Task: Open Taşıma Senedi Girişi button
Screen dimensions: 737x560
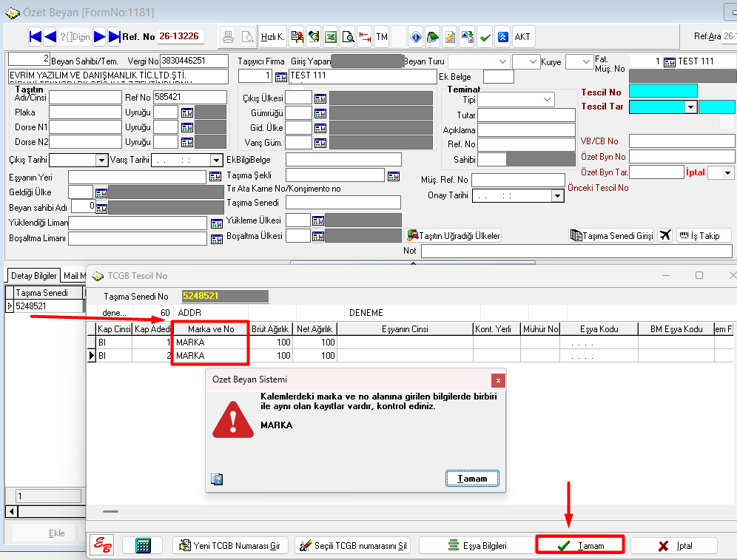Action: pyautogui.click(x=611, y=235)
